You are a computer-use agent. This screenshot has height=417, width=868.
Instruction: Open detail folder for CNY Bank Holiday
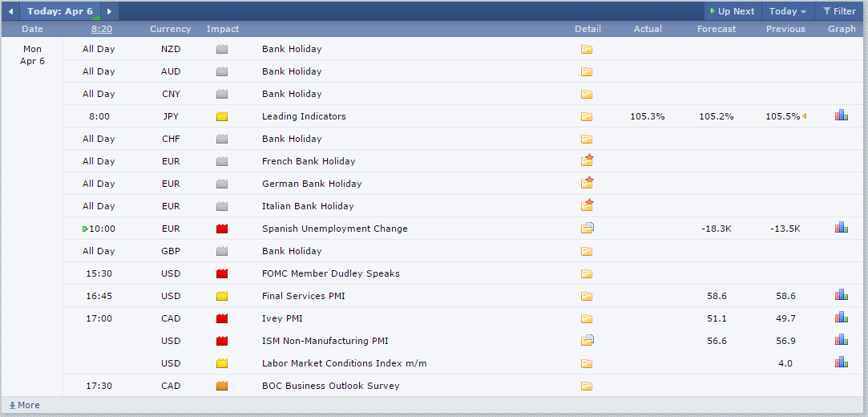[x=587, y=94]
